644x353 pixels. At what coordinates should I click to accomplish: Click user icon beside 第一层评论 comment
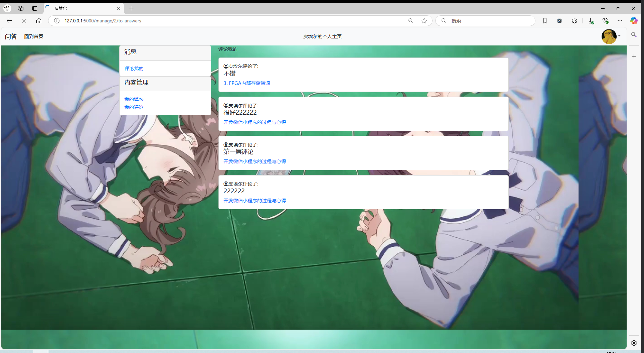tap(226, 144)
